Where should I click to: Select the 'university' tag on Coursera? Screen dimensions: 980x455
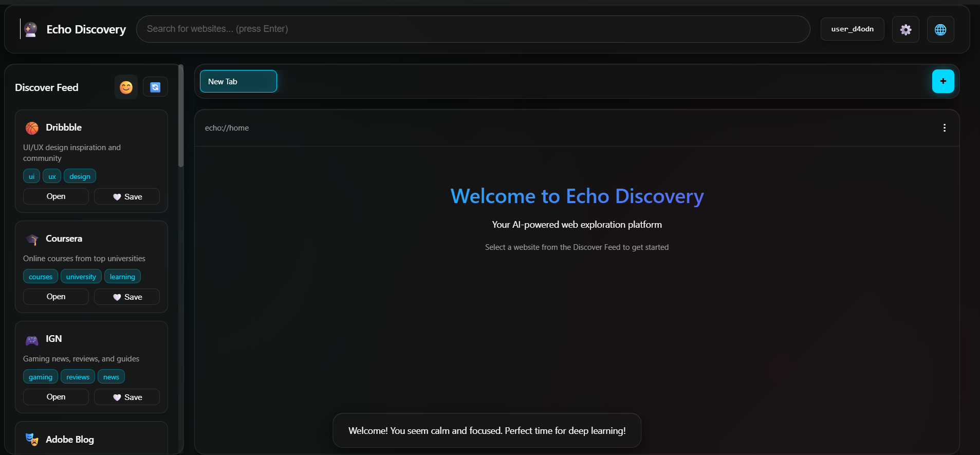click(81, 277)
